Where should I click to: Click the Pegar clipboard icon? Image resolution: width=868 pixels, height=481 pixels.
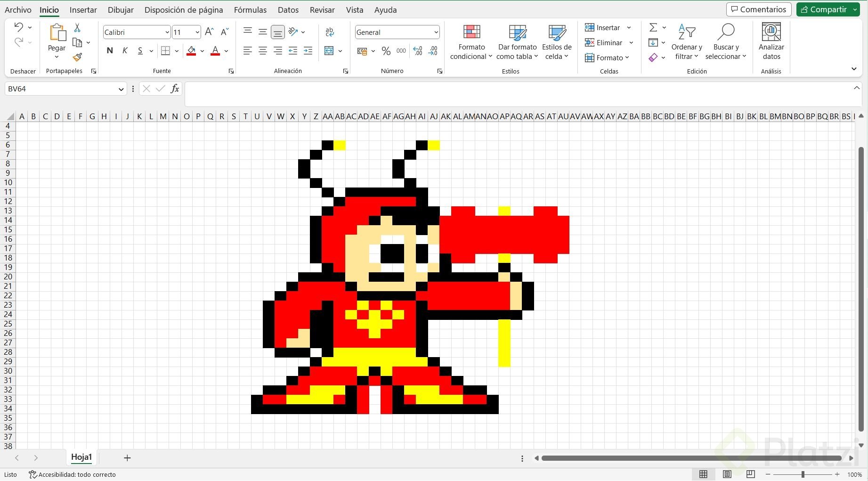pos(57,33)
